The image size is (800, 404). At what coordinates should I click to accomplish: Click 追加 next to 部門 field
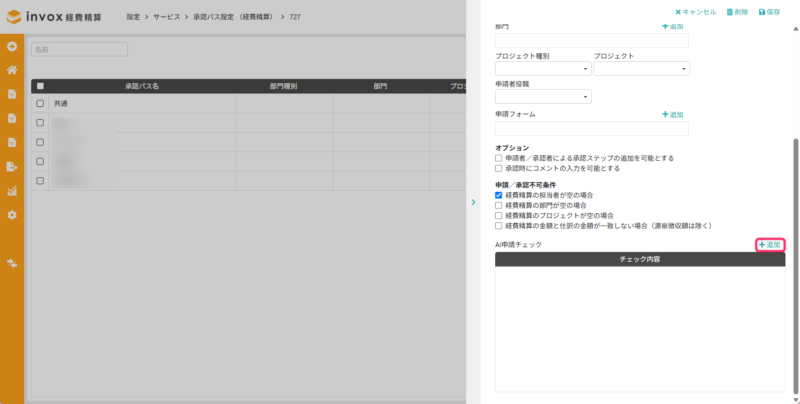672,27
